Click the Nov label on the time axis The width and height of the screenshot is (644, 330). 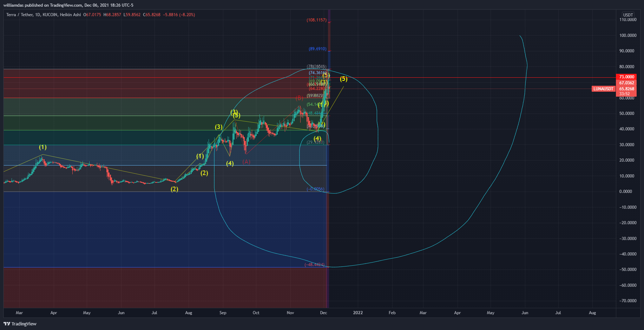click(290, 313)
